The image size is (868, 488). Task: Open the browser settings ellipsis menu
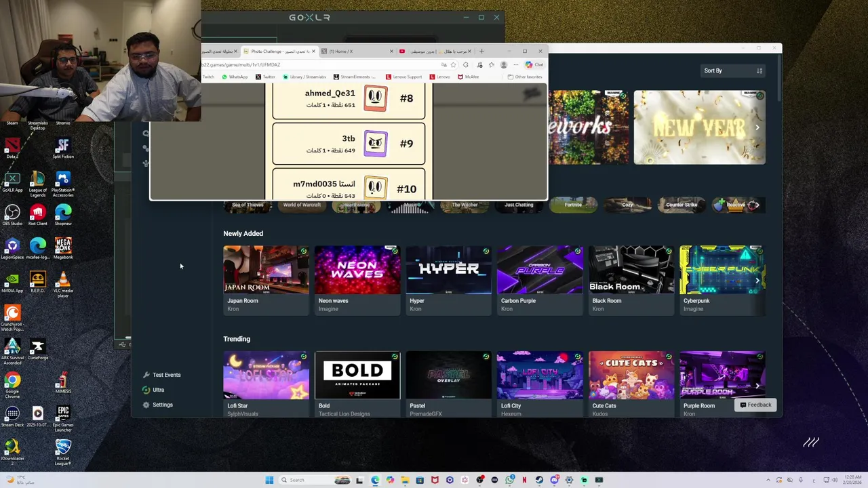(515, 65)
